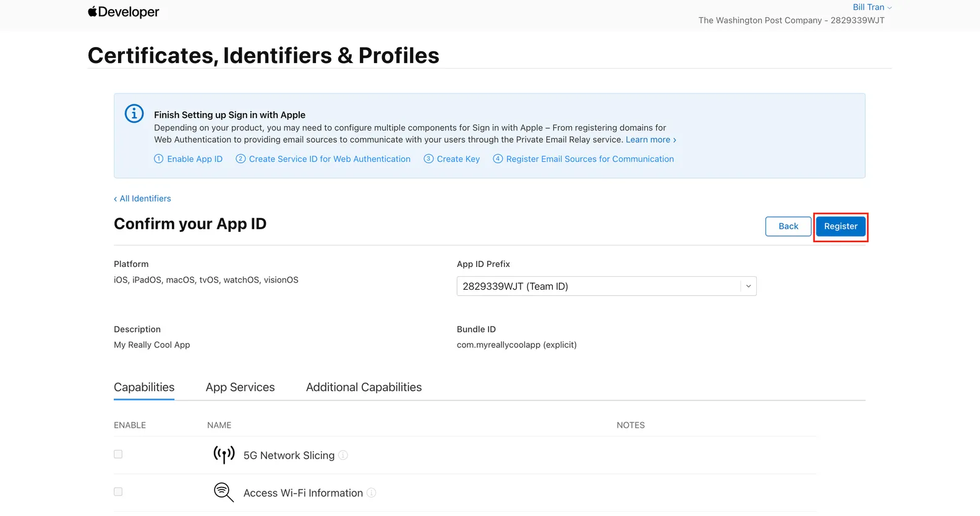Open the info tooltip next to Access Wi-Fi Information
Image resolution: width=980 pixels, height=516 pixels.
372,493
